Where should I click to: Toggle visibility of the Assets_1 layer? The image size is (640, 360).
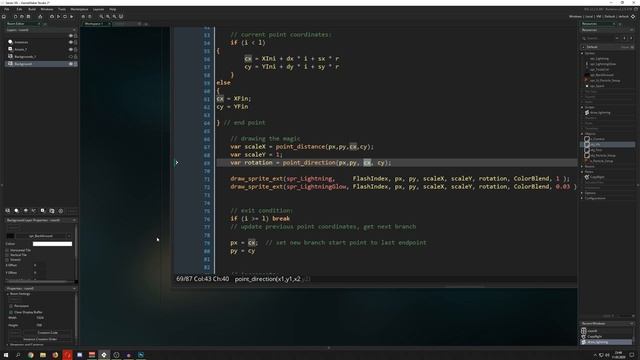[71, 49]
